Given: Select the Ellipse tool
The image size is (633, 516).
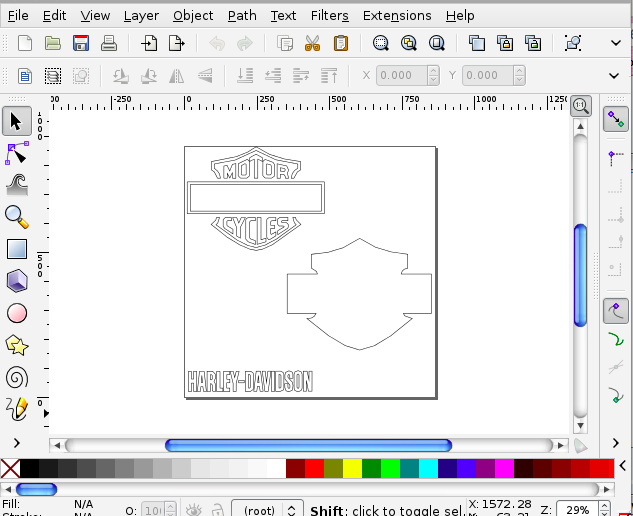Looking at the screenshot, I should (17, 313).
